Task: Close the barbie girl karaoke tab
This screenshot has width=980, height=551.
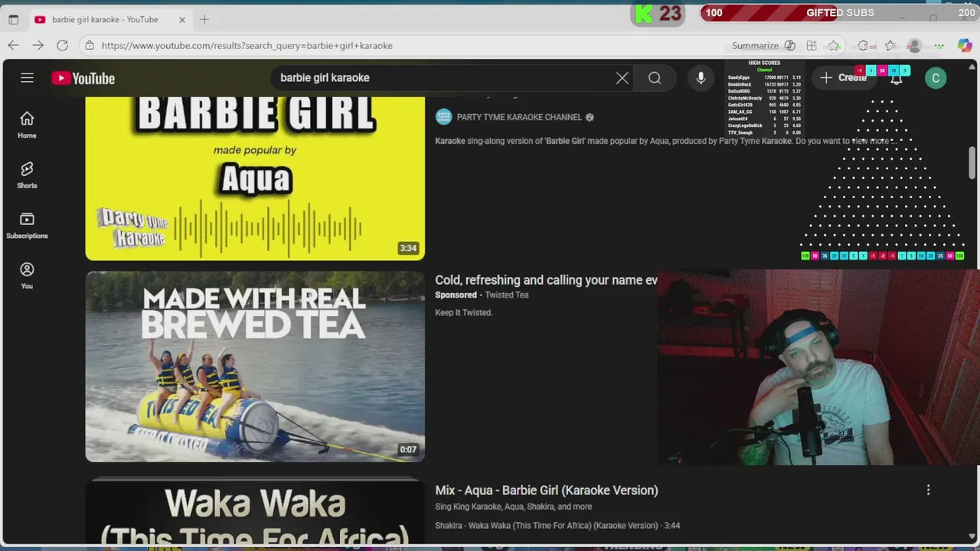Action: pyautogui.click(x=182, y=20)
